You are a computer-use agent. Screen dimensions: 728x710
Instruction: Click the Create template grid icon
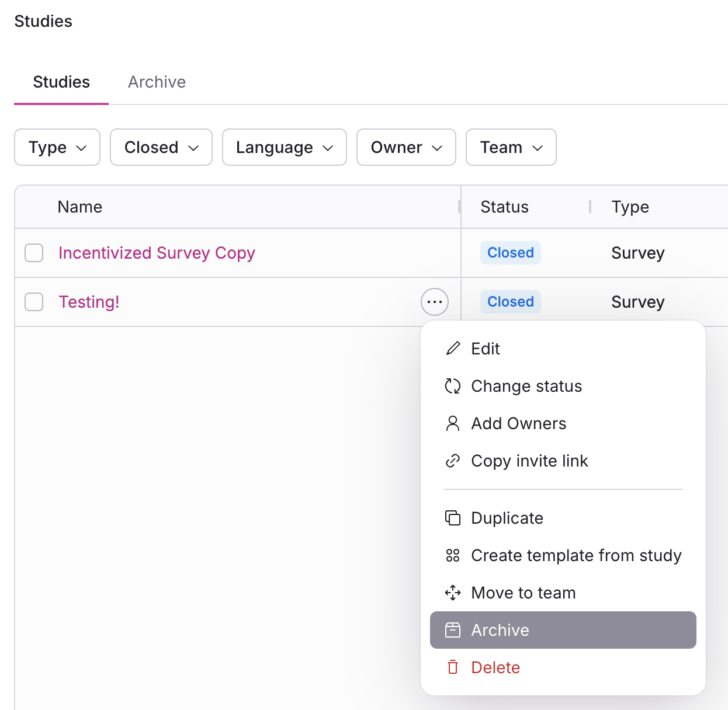(453, 555)
